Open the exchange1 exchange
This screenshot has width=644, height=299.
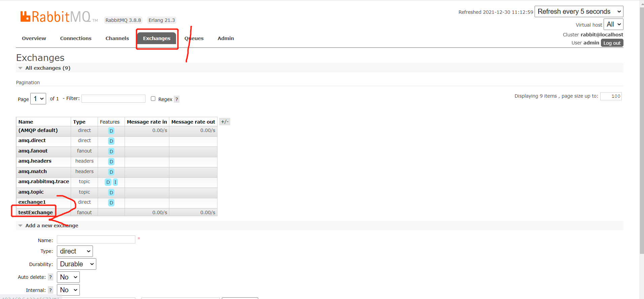32,202
